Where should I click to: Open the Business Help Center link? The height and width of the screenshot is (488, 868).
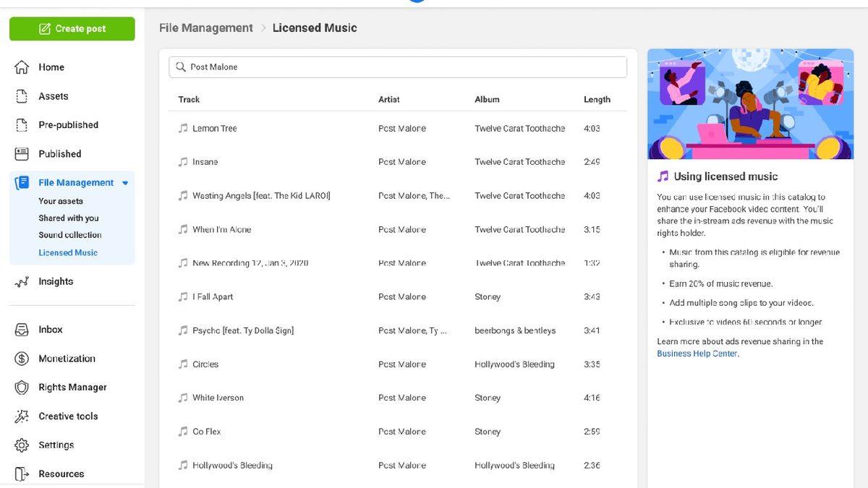tap(697, 354)
